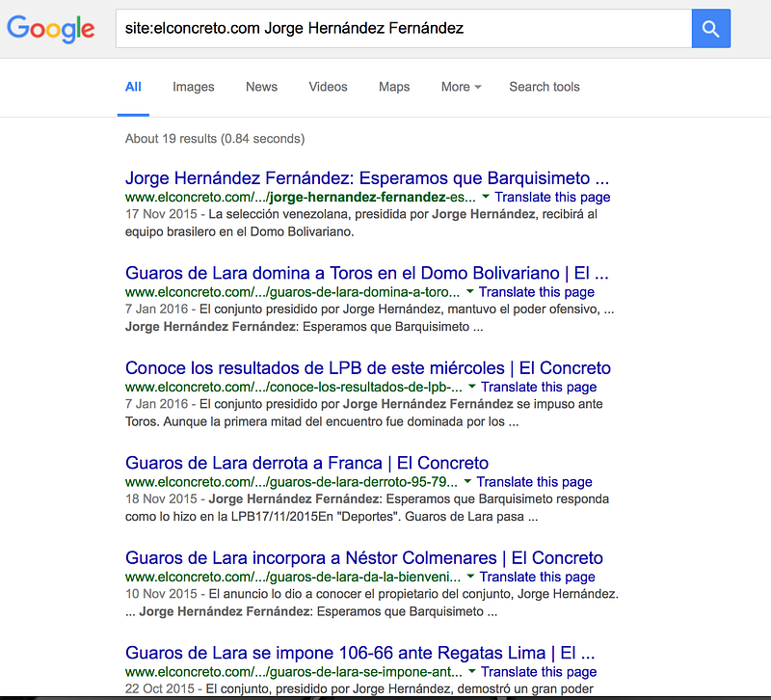Open result 'Conoce los resultados de LPB'
Image resolution: width=771 pixels, height=700 pixels.
(368, 368)
